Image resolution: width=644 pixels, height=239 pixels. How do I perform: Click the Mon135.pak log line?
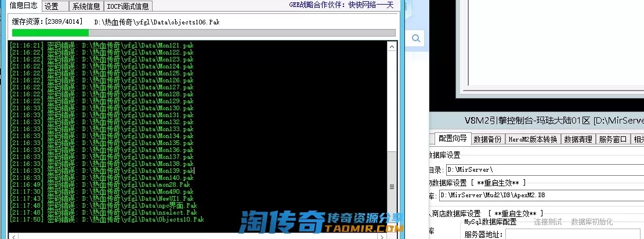[101, 143]
